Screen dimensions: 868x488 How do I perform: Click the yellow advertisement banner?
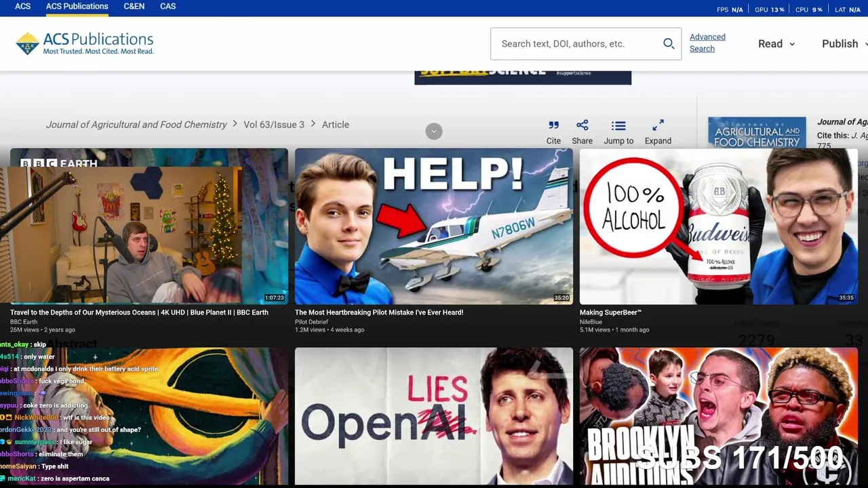click(523, 77)
